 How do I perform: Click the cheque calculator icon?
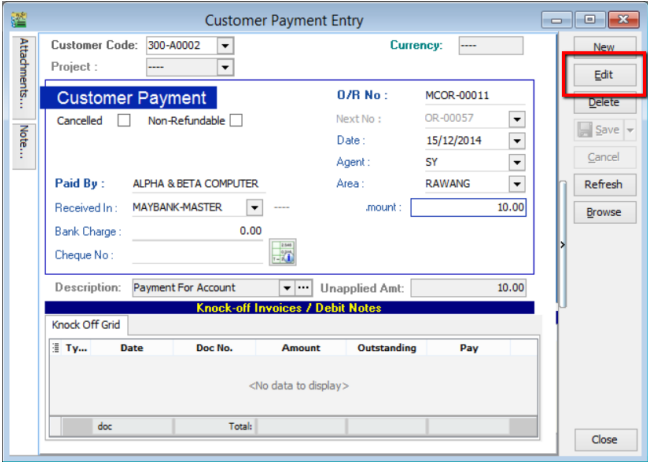pos(281,253)
